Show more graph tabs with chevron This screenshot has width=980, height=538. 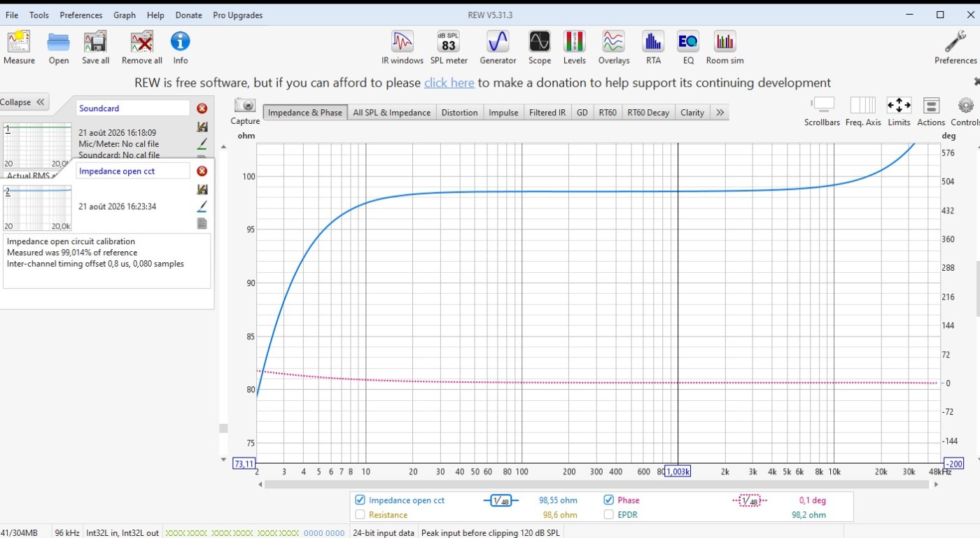pos(720,112)
